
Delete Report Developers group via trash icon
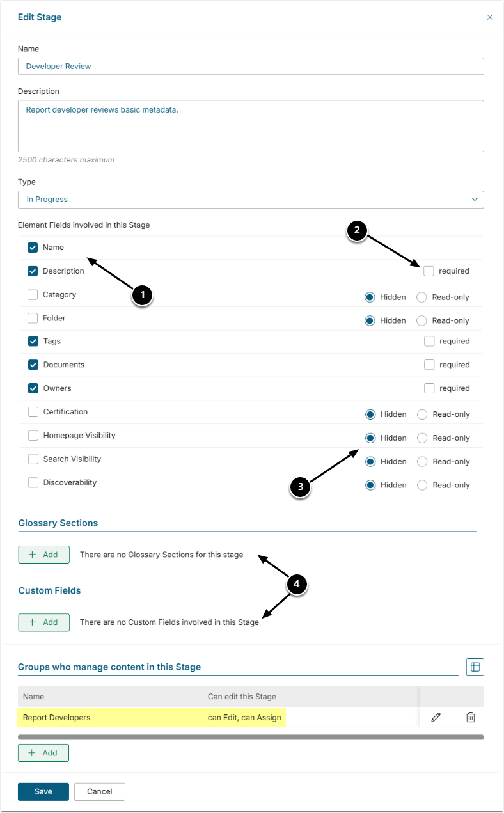coord(471,718)
